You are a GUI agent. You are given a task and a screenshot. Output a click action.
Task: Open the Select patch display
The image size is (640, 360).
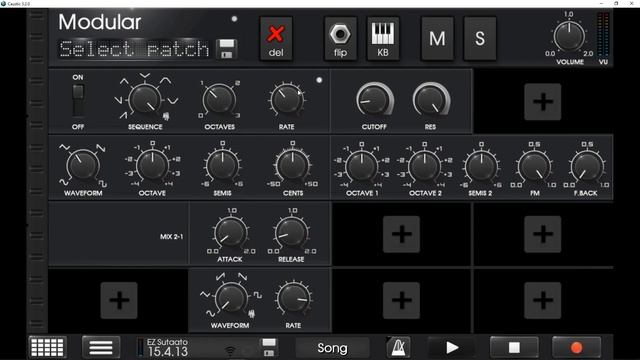point(134,49)
